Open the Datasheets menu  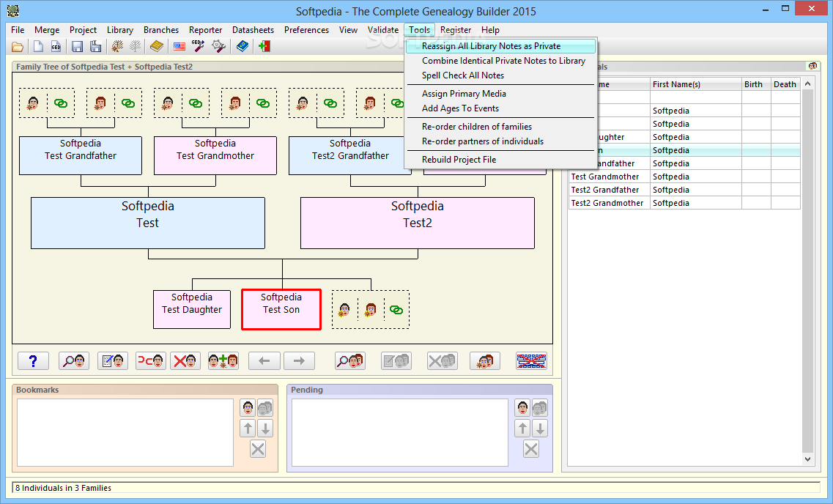[x=253, y=30]
